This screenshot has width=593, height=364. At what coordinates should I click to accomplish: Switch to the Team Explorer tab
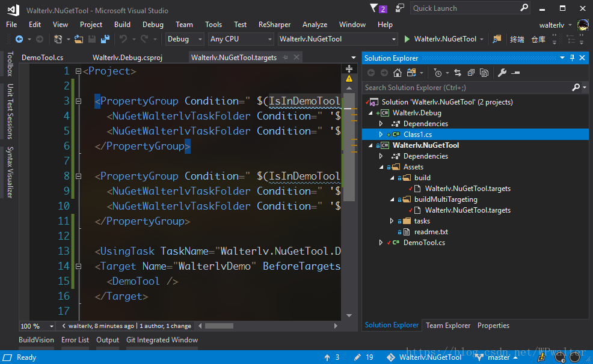point(448,326)
